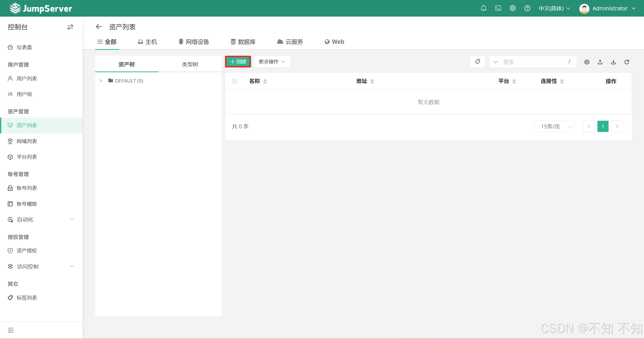
Task: Expand the DEFAULT tree node
Action: coord(101,81)
